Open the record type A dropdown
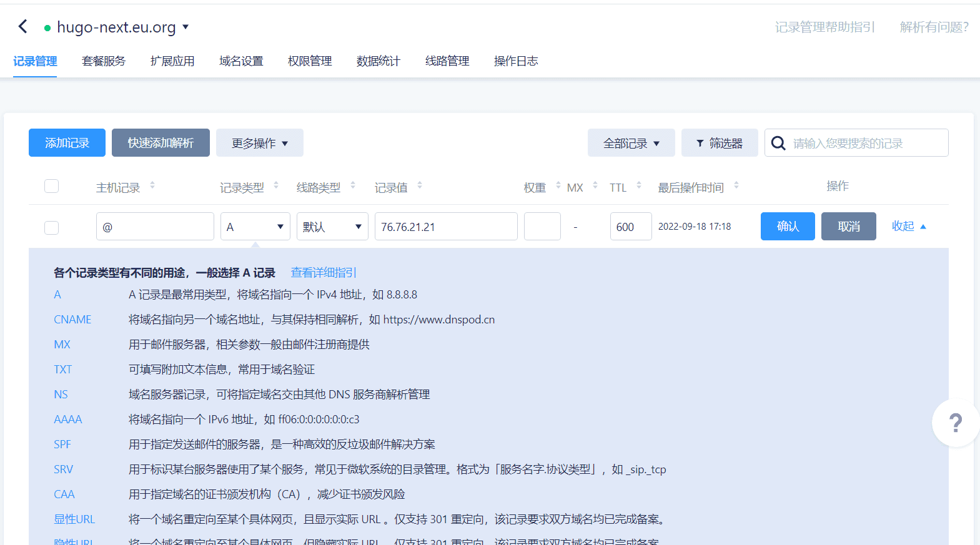This screenshot has width=980, height=545. point(255,227)
